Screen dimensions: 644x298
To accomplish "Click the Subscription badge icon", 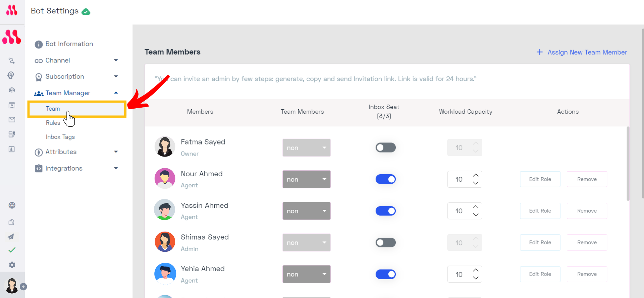I will 39,77.
